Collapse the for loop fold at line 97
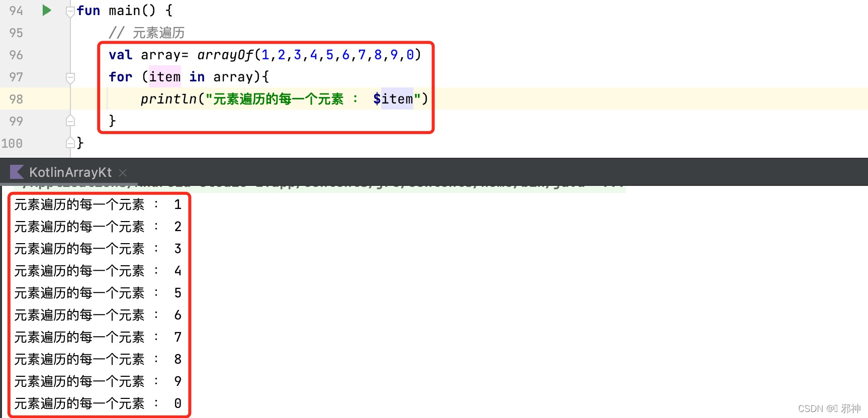868x418 pixels. [70, 77]
